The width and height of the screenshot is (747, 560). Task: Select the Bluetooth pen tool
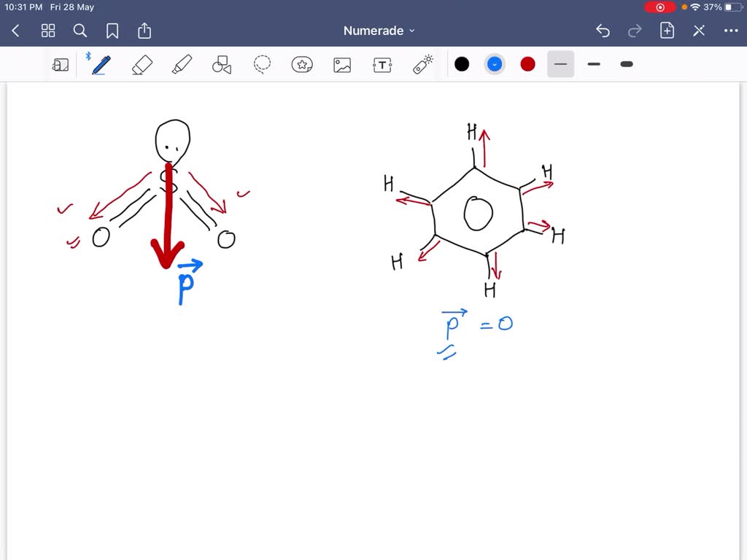(x=100, y=64)
